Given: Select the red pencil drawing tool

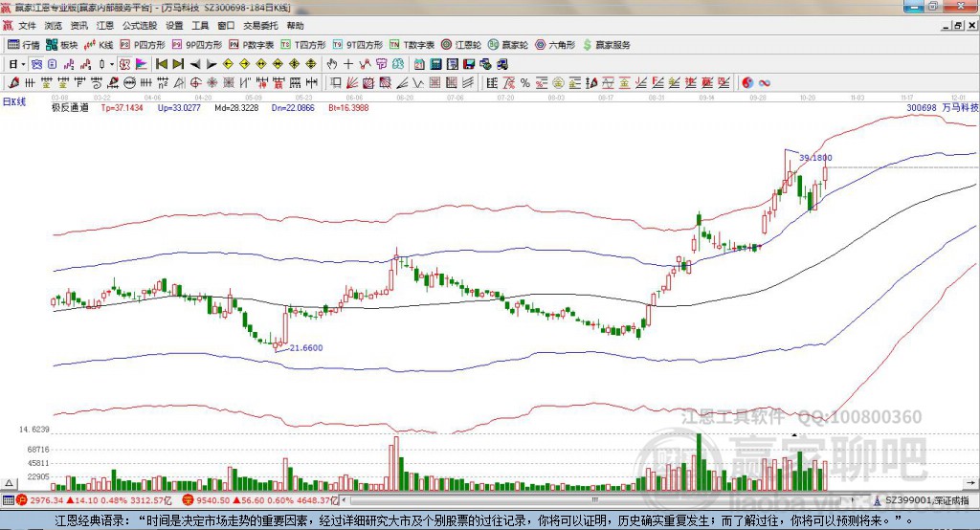Looking at the screenshot, I should click(x=13, y=83).
